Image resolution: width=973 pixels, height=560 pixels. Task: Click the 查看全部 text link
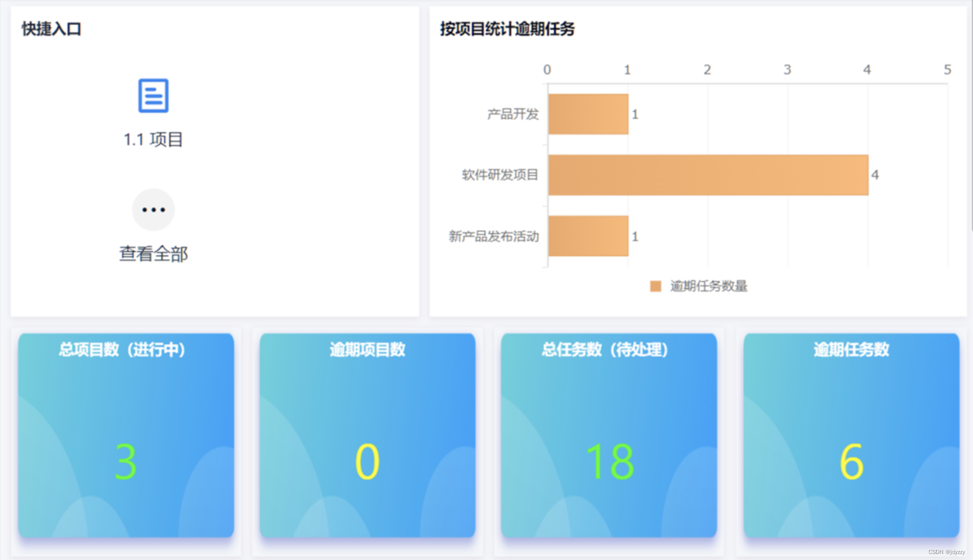153,254
